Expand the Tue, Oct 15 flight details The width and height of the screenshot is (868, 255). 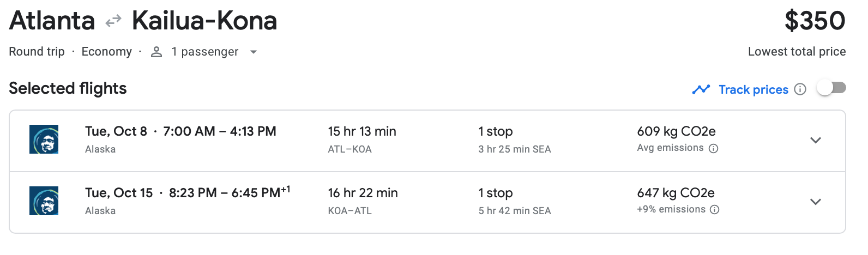815,202
